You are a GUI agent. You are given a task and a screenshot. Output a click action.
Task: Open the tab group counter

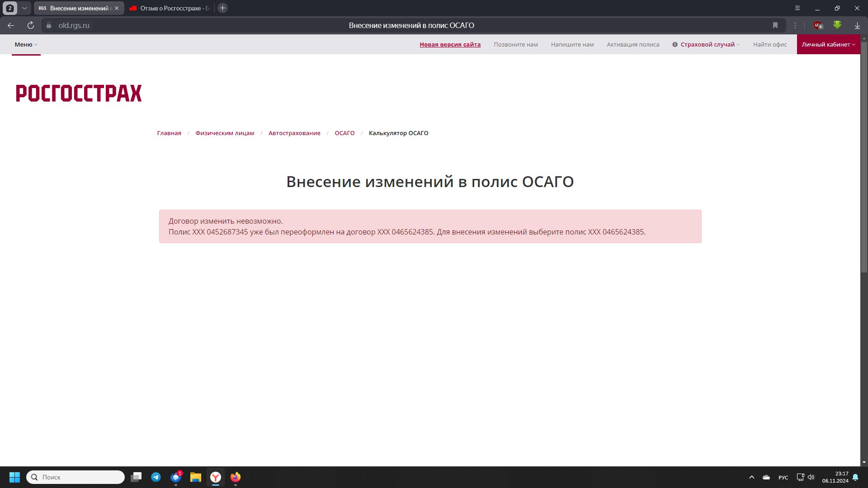point(10,8)
